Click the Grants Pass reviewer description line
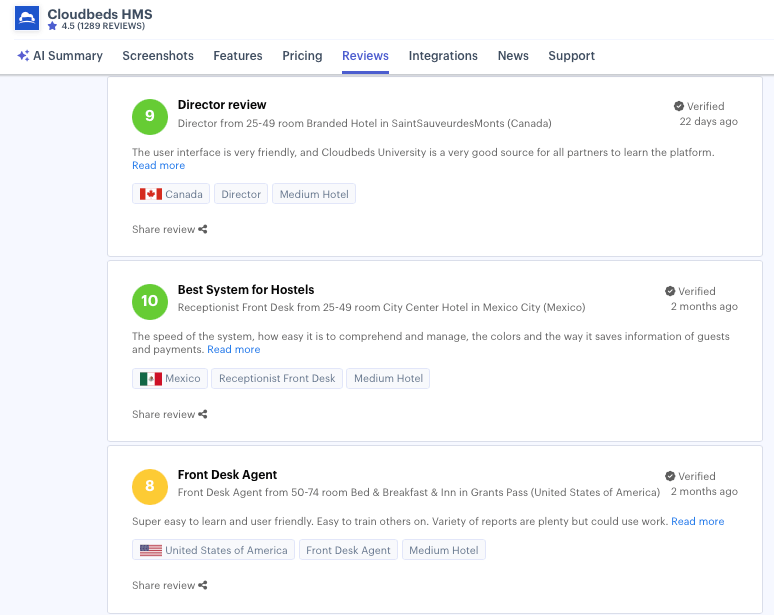774x615 pixels. pyautogui.click(x=419, y=493)
